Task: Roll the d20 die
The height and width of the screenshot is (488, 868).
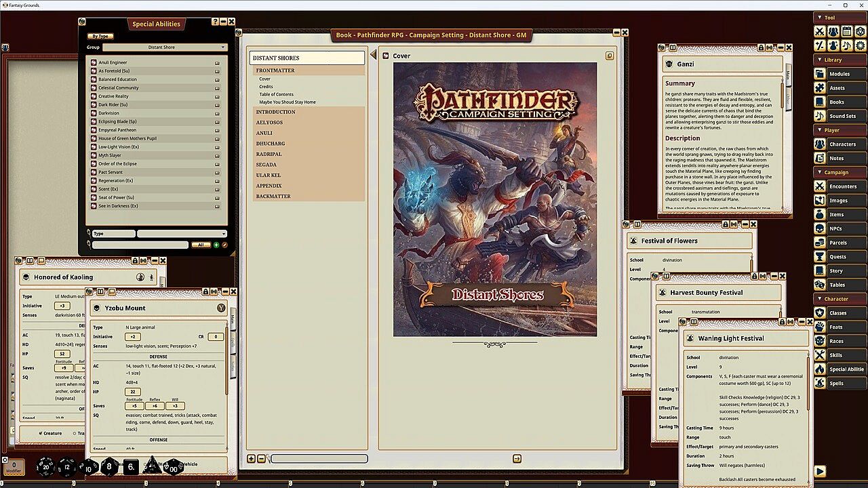Action: pos(45,466)
